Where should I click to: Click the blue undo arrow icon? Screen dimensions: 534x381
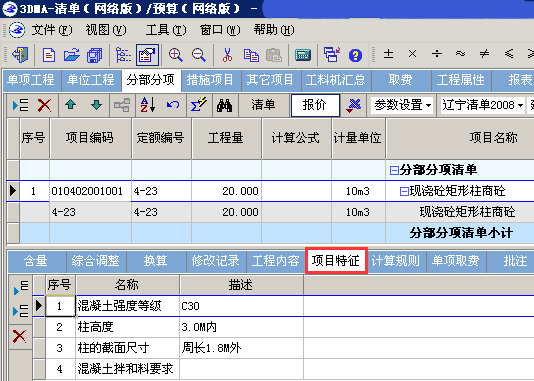173,104
